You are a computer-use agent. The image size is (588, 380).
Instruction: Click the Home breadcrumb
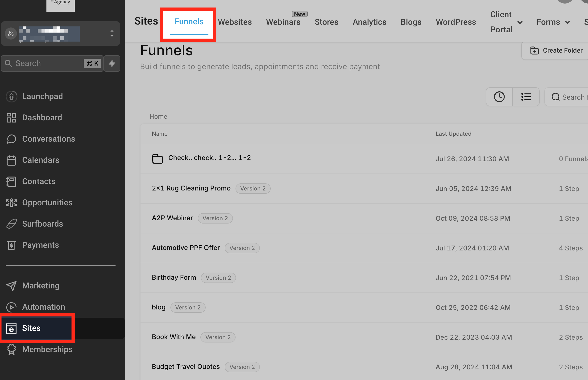(x=158, y=116)
